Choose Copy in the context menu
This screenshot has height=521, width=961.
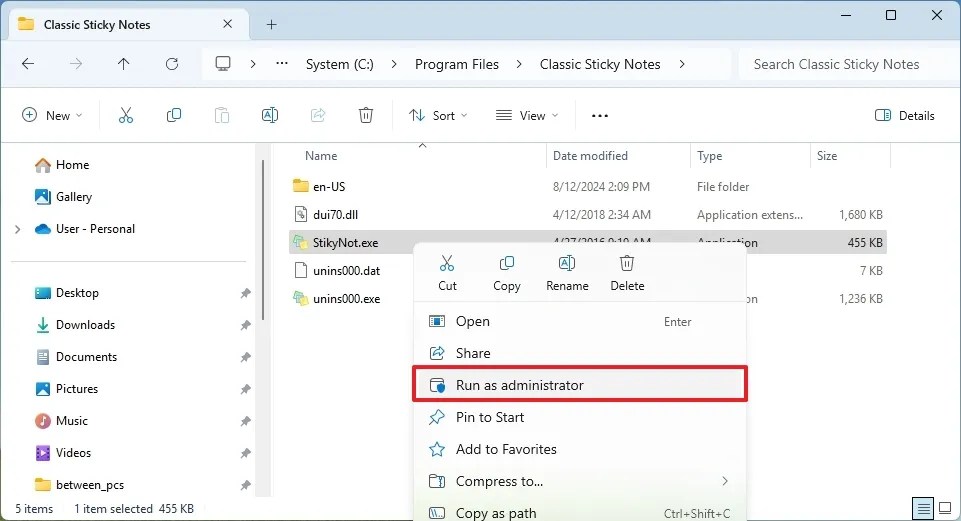tap(507, 273)
